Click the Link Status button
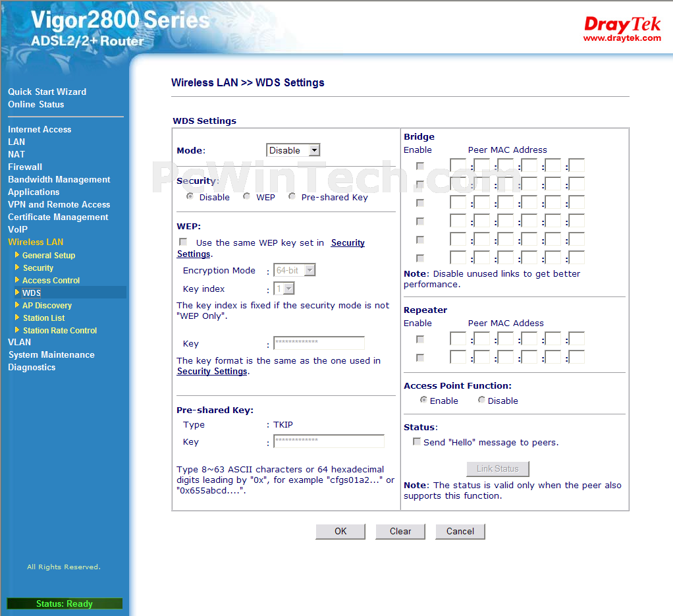673x616 pixels. point(497,469)
